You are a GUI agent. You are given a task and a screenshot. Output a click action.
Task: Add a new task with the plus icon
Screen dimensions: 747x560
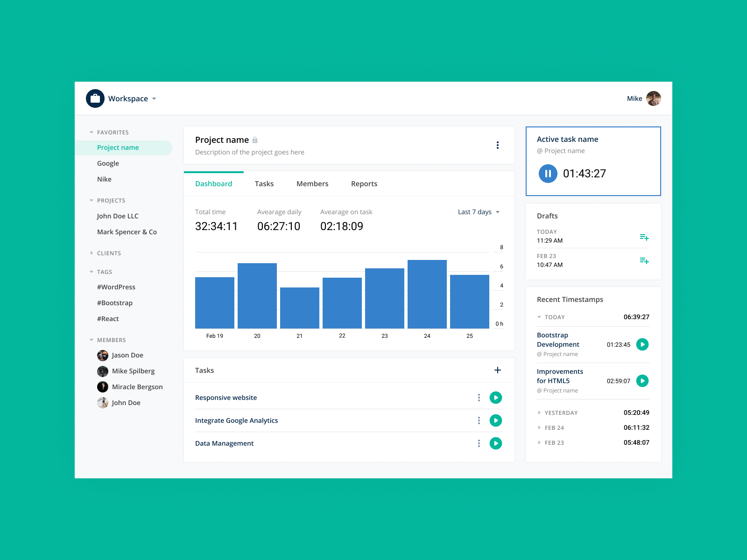pyautogui.click(x=498, y=370)
